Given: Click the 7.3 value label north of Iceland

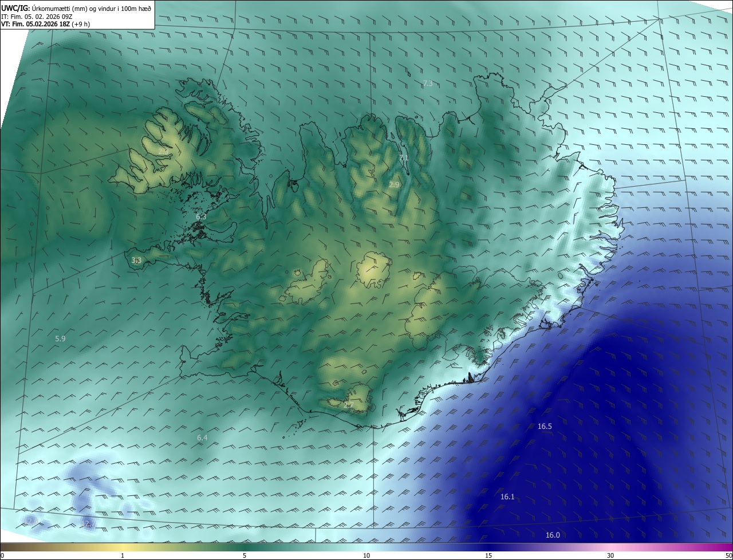Looking at the screenshot, I should click(427, 84).
